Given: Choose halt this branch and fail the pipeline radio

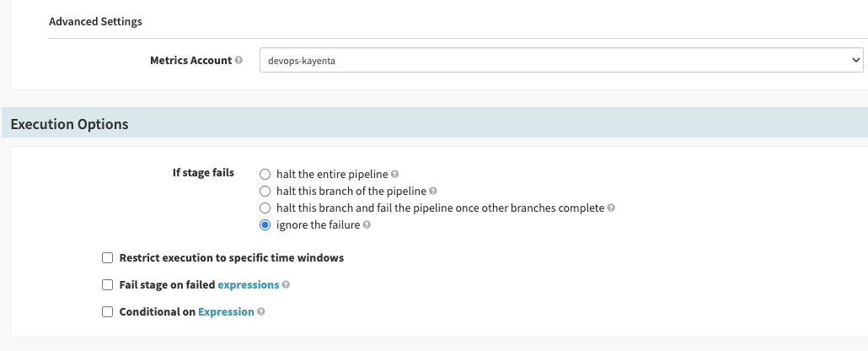Looking at the screenshot, I should (x=265, y=208).
